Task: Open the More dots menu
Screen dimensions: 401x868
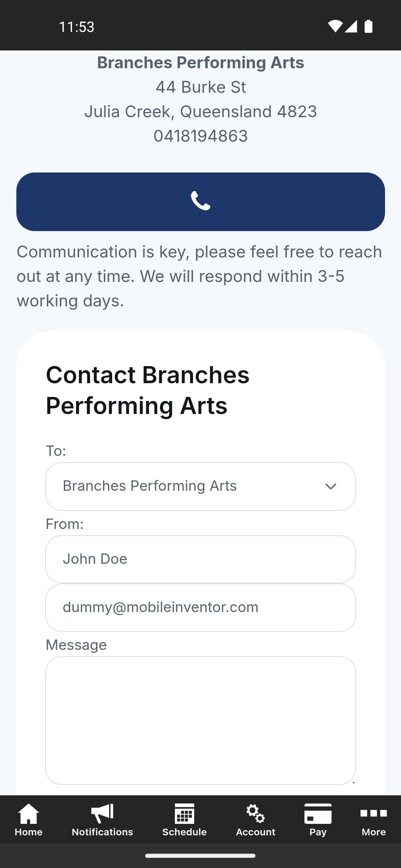Action: [374, 813]
